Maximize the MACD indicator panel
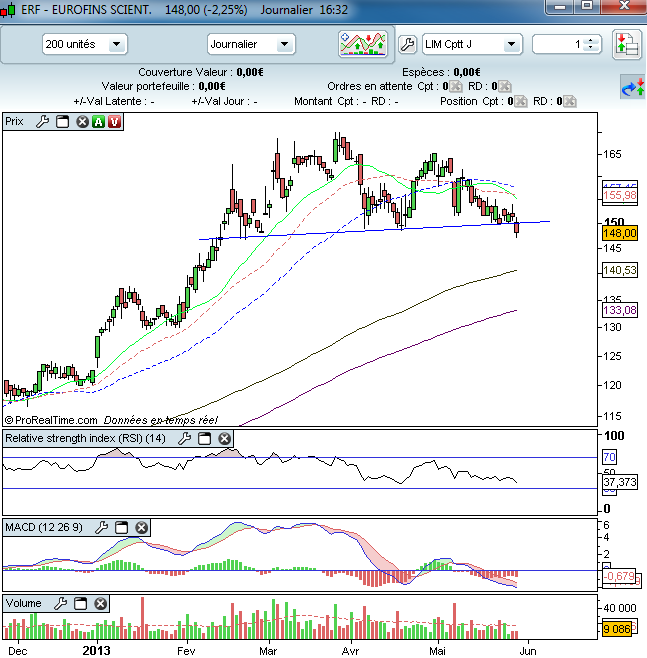The width and height of the screenshot is (647, 658). [122, 527]
